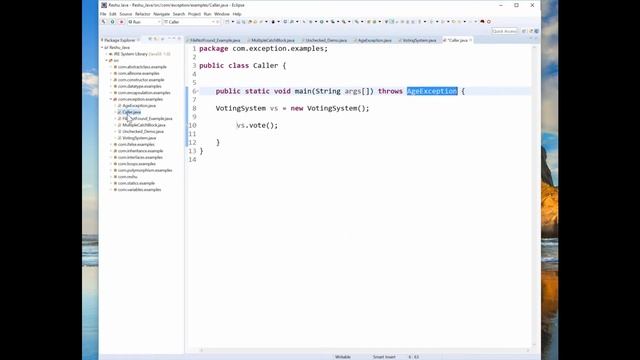Image resolution: width=640 pixels, height=360 pixels.
Task: Switch to AgeException.java editor tab
Action: click(374, 40)
